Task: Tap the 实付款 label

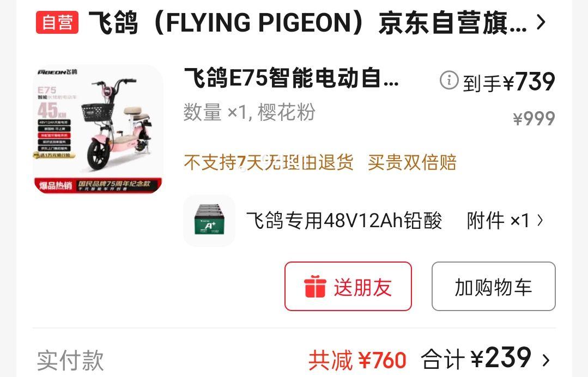Action: [70, 360]
